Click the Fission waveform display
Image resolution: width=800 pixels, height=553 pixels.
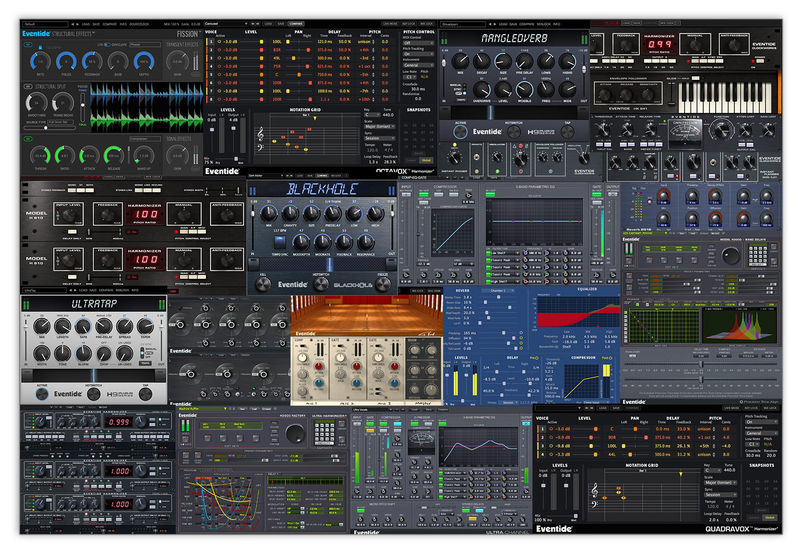[x=146, y=108]
